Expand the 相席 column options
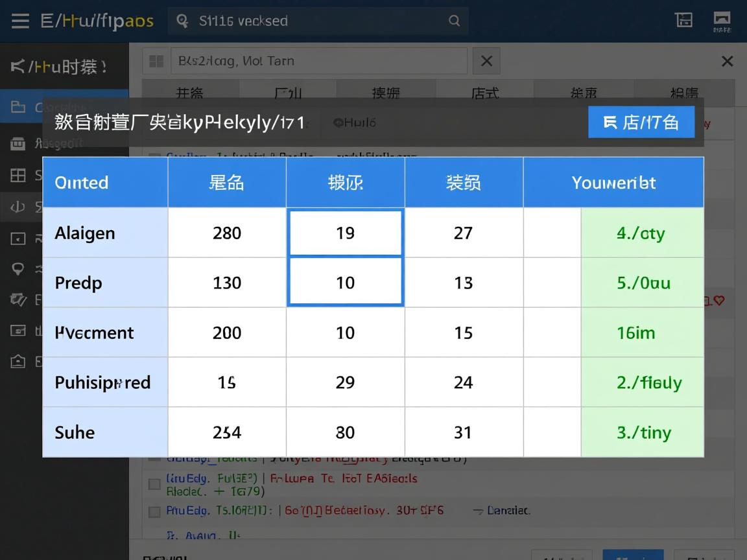The height and width of the screenshot is (560, 747). 685,93
